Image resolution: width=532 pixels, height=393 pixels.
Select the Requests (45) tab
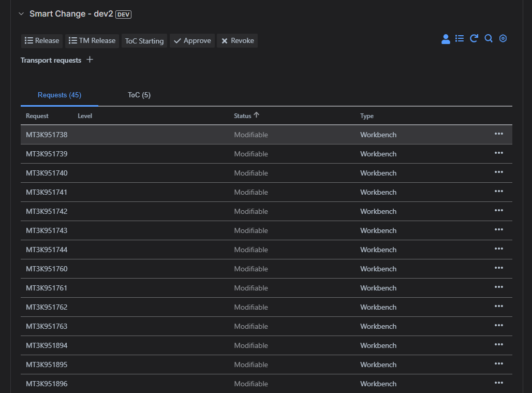point(60,95)
